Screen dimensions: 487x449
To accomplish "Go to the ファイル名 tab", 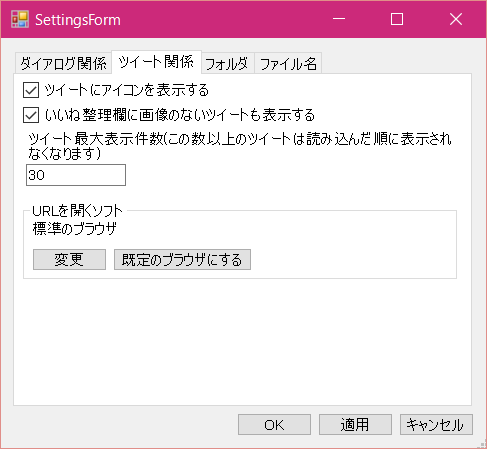I will pos(288,63).
